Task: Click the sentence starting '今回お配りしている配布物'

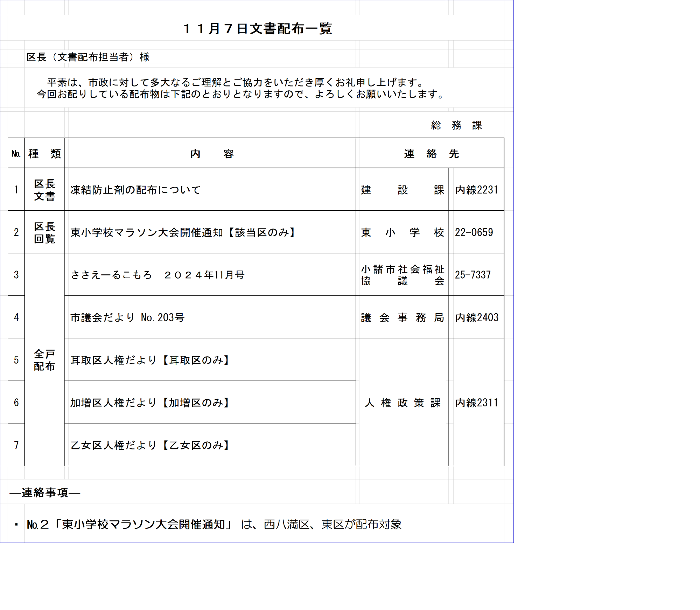Action: coord(240,94)
